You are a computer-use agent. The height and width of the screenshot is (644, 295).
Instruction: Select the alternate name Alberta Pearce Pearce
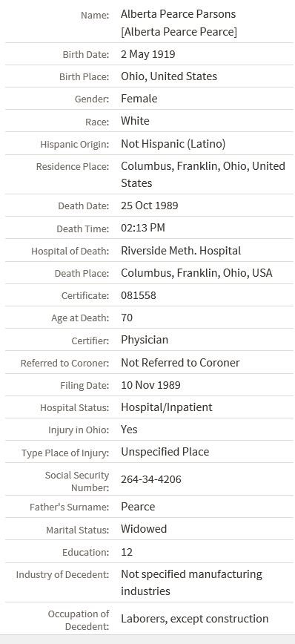pos(179,33)
